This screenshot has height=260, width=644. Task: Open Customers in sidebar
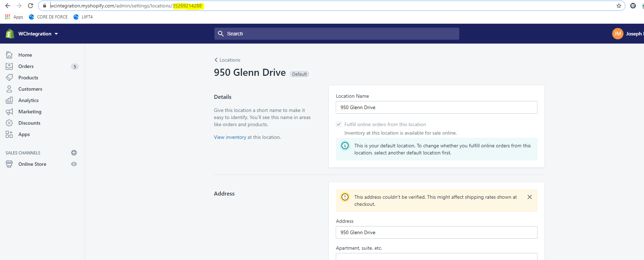tap(30, 89)
